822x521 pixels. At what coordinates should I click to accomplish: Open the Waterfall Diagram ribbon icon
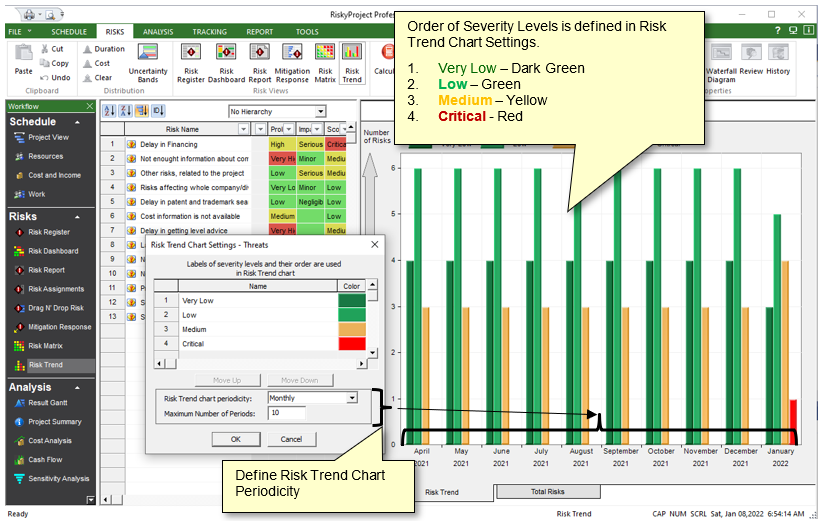coord(721,63)
